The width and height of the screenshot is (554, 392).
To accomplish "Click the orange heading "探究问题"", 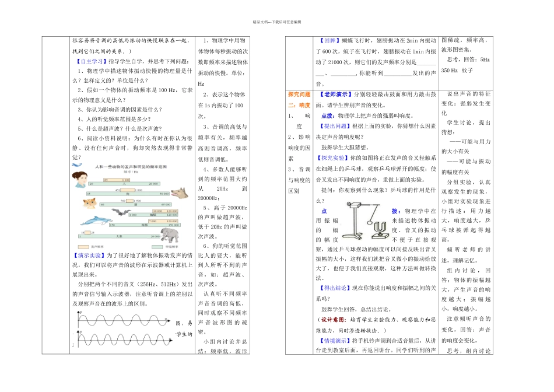I will tap(299, 94).
